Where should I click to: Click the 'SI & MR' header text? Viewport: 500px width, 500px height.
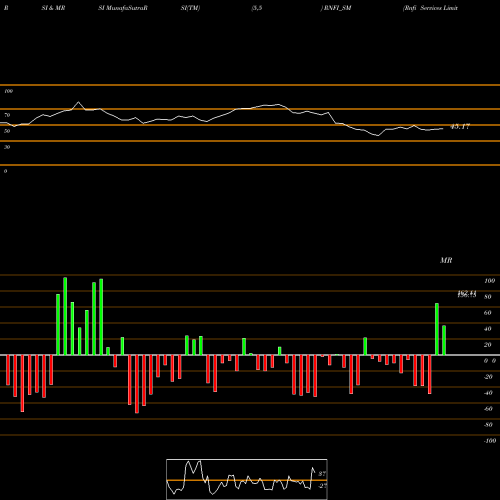click(x=53, y=8)
